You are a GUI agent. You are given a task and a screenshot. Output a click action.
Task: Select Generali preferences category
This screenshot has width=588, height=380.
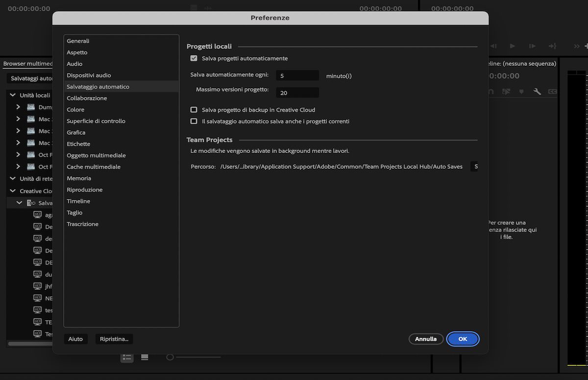tap(121, 41)
